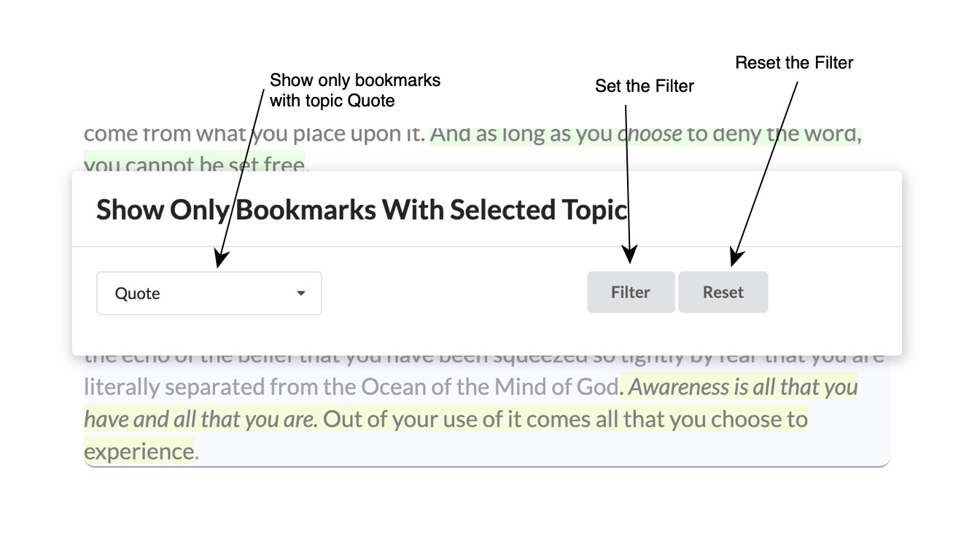Click the 'Reset the Filter' annotation label

click(x=794, y=63)
